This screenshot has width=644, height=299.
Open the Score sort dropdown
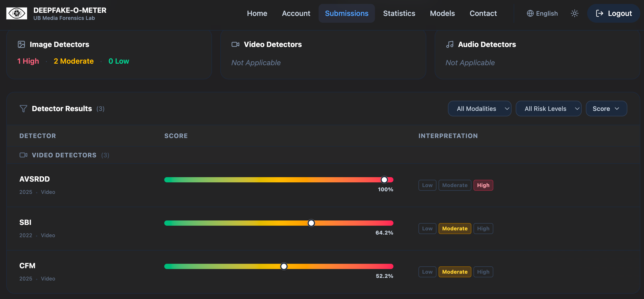[x=606, y=109]
